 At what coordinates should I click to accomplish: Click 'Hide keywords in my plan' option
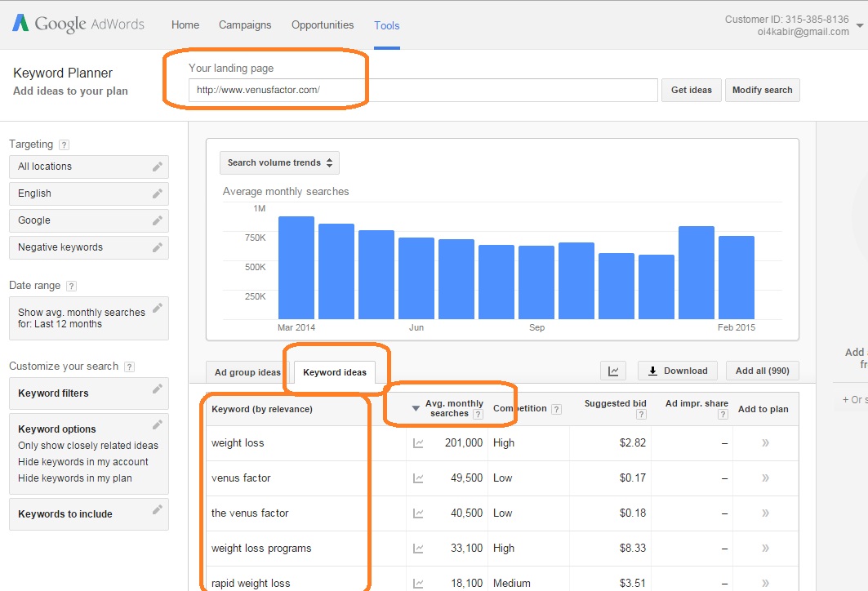(x=75, y=478)
